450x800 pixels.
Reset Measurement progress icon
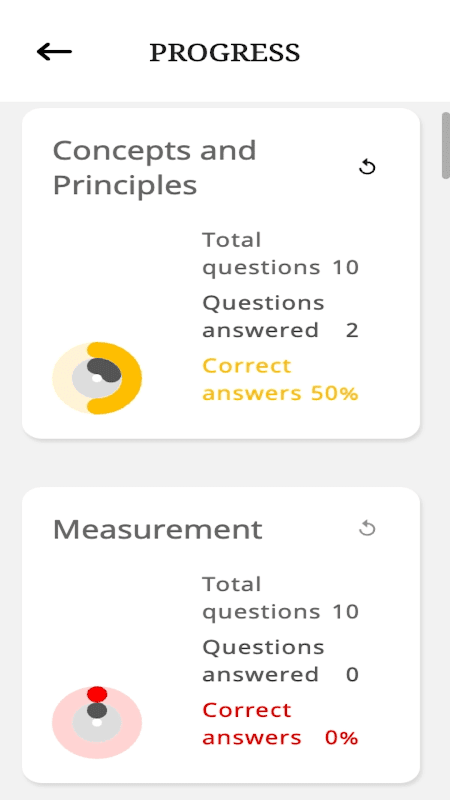pos(367,529)
